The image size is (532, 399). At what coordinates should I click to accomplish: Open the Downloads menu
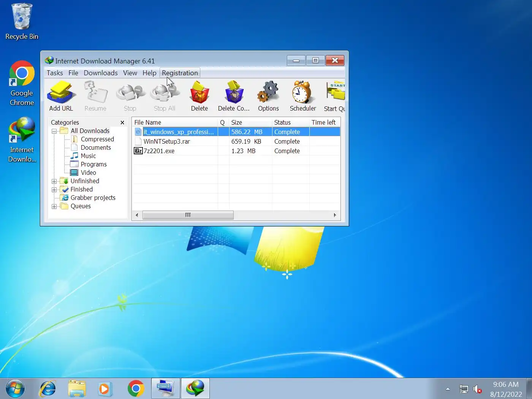point(101,73)
